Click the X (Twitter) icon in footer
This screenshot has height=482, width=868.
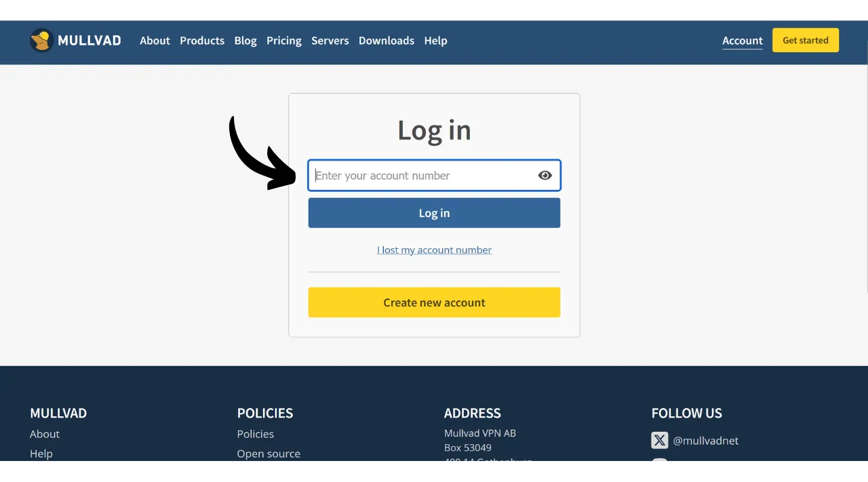tap(659, 441)
